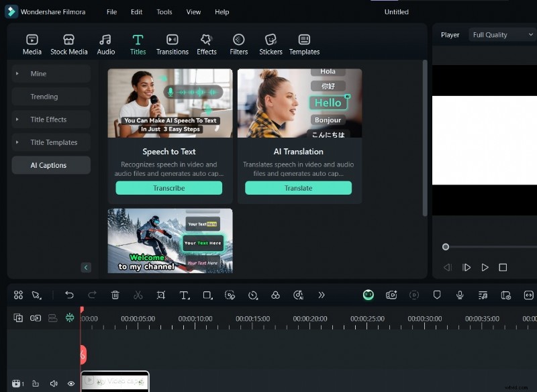Lock the timeline track
This screenshot has height=392, width=537.
point(36,383)
